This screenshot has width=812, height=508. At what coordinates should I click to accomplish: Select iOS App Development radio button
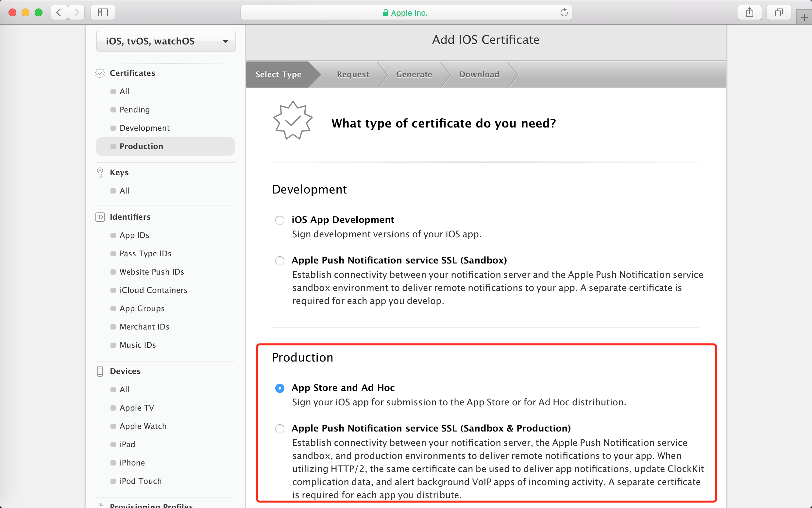coord(280,220)
